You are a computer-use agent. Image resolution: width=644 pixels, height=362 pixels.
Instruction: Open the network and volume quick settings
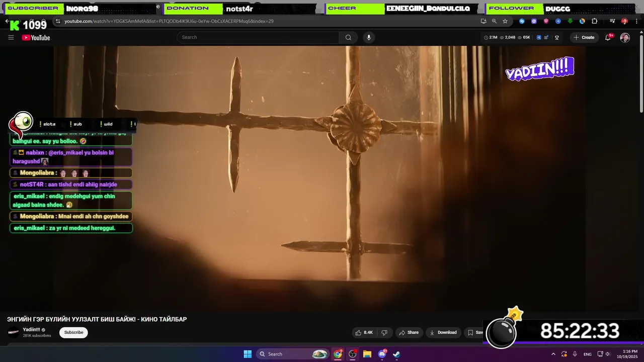coord(604,354)
